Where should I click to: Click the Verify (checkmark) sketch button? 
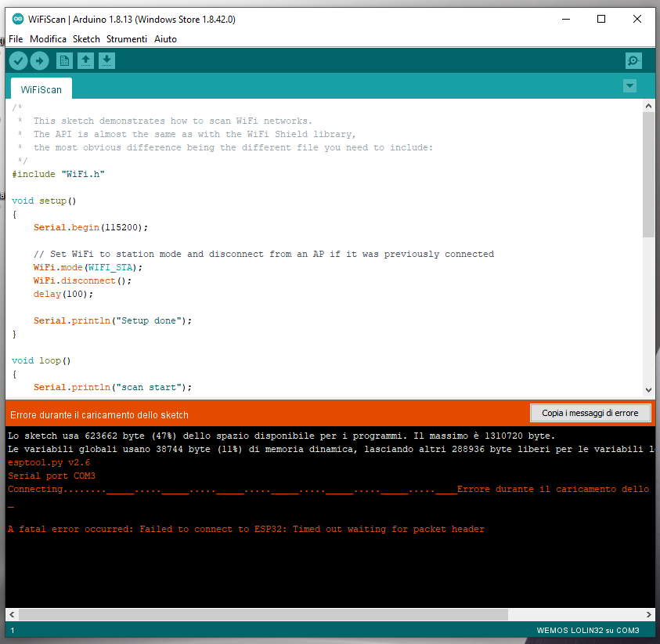[x=18, y=61]
